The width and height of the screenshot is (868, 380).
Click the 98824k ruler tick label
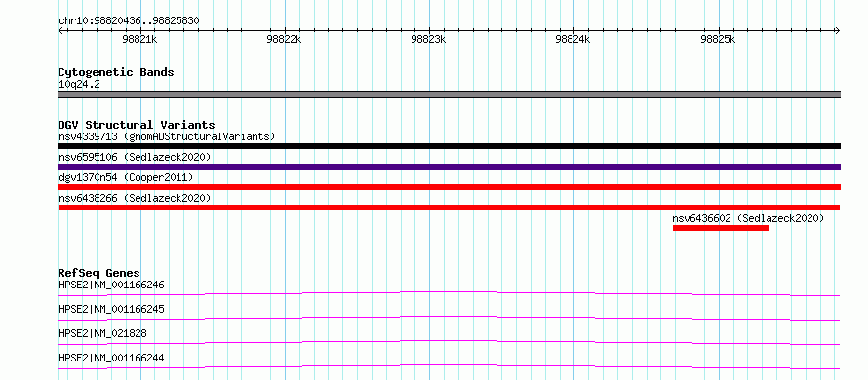(573, 39)
